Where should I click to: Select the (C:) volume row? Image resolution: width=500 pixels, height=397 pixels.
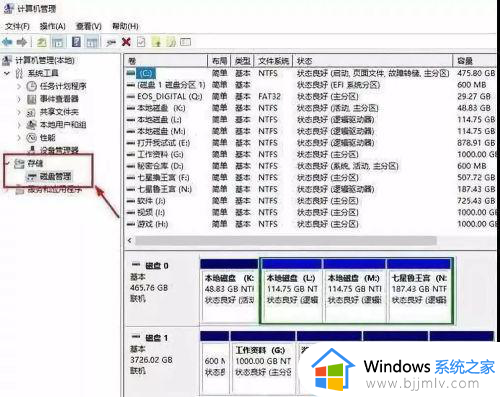coord(310,73)
